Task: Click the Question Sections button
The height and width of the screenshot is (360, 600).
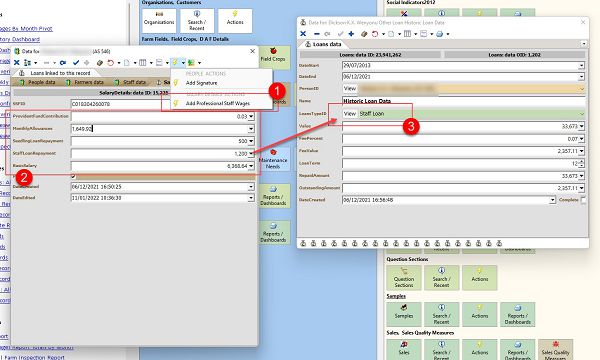Action: [404, 278]
